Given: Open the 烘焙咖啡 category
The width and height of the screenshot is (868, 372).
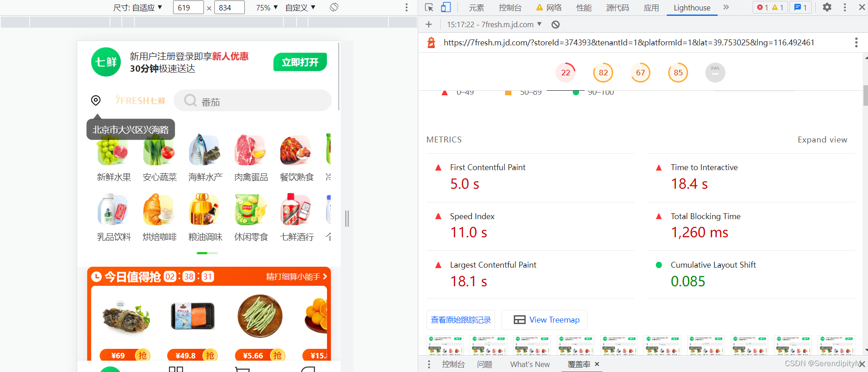Looking at the screenshot, I should [159, 218].
